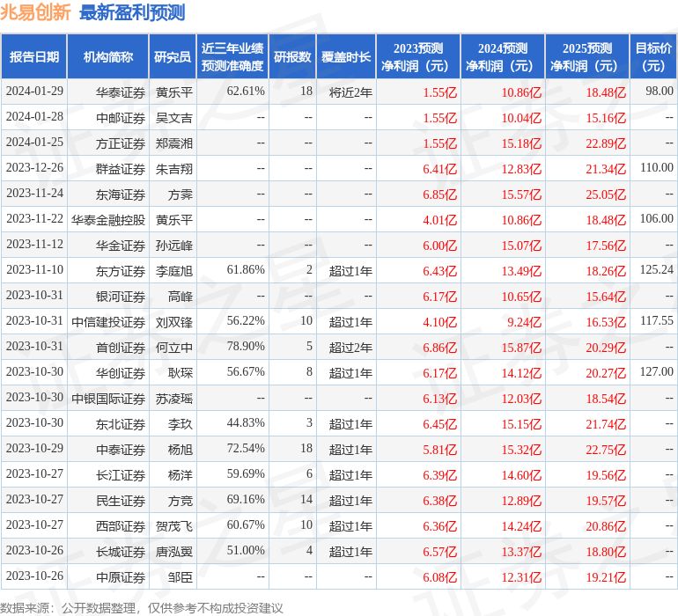Click accuracy value 44.83%
The width and height of the screenshot is (678, 616).
click(x=246, y=422)
